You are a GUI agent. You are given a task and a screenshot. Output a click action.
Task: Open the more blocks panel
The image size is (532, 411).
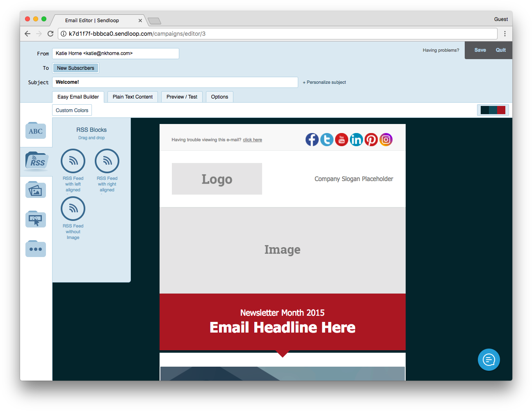(x=36, y=248)
